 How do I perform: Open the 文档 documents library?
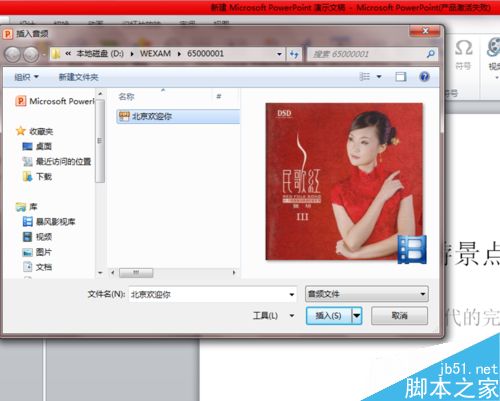(37, 267)
